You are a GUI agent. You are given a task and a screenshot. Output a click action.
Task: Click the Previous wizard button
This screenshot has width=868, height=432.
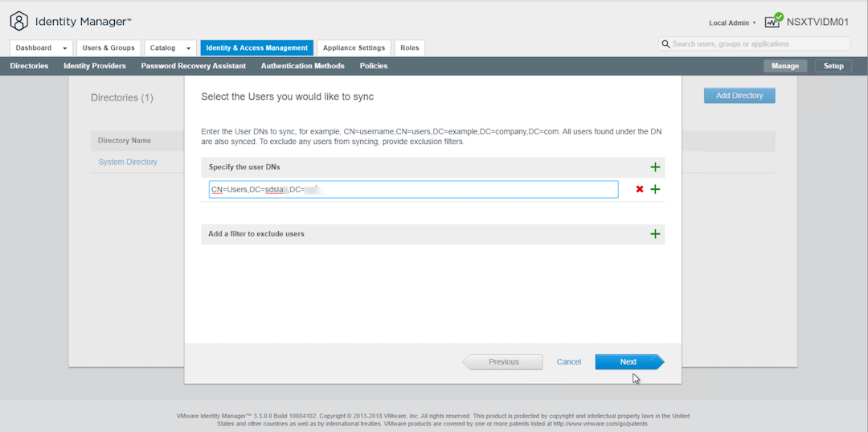tap(502, 362)
